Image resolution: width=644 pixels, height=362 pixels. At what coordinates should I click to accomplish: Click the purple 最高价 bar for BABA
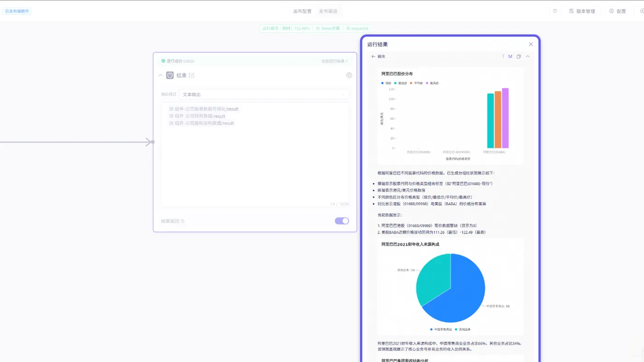click(505, 118)
